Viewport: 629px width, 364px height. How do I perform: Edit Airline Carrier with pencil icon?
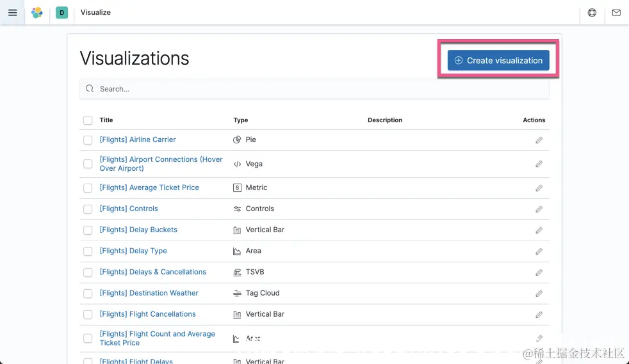tap(539, 140)
